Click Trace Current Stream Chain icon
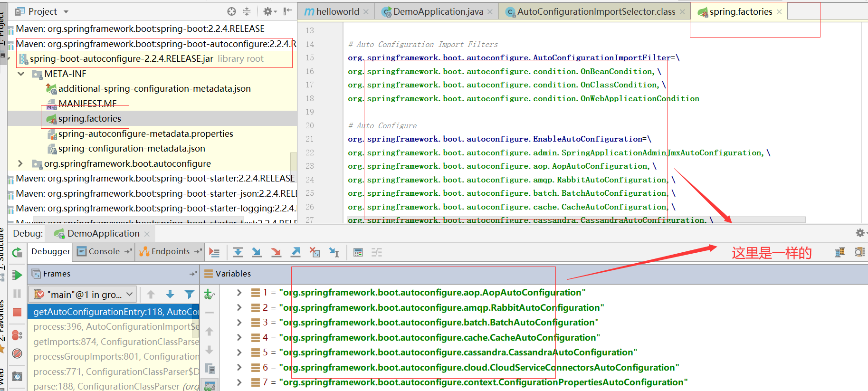This screenshot has height=391, width=868. (377, 252)
